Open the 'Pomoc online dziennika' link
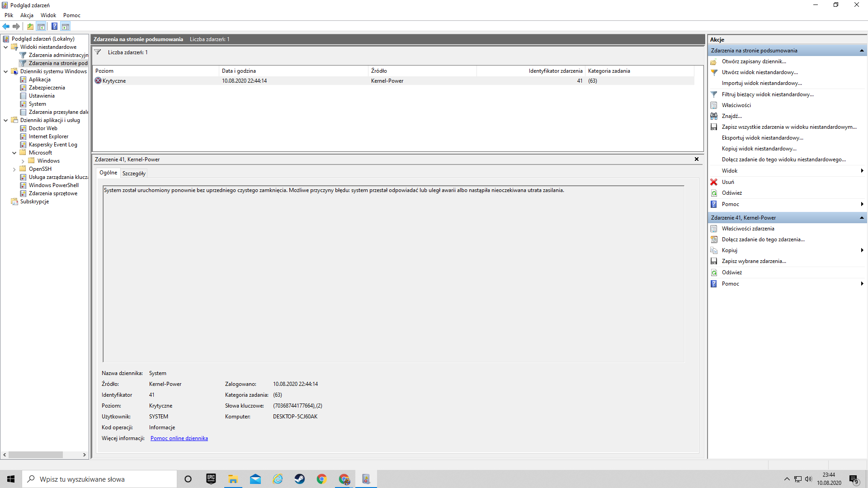Viewport: 868px width, 488px height. point(179,438)
